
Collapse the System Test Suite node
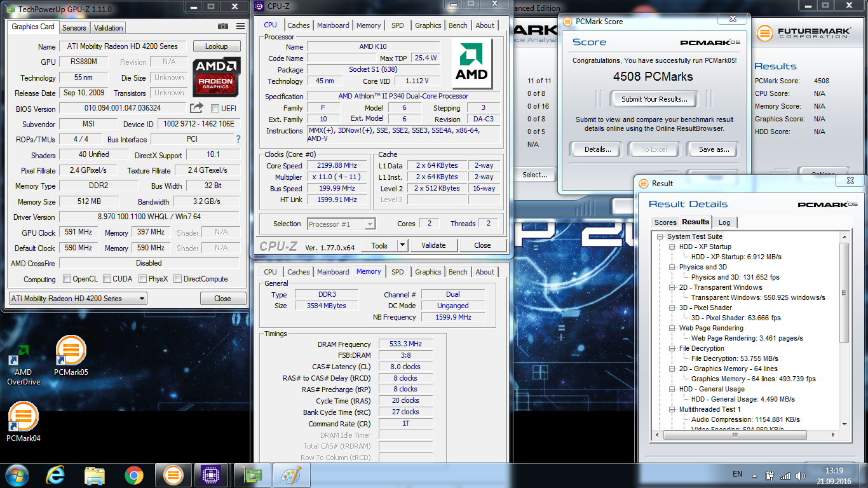661,236
